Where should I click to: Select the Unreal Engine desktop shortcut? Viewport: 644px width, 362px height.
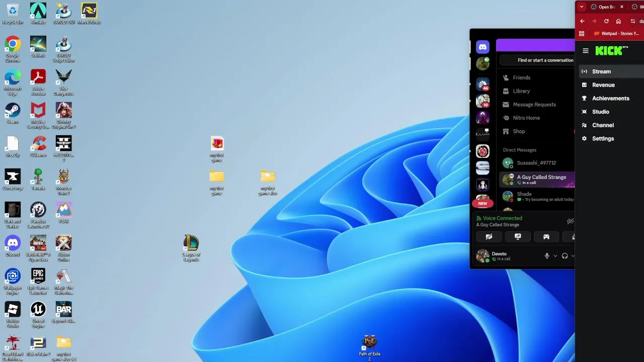(38, 315)
